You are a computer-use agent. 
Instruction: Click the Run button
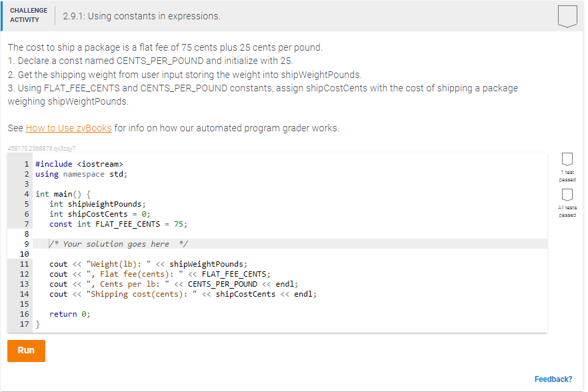click(26, 351)
